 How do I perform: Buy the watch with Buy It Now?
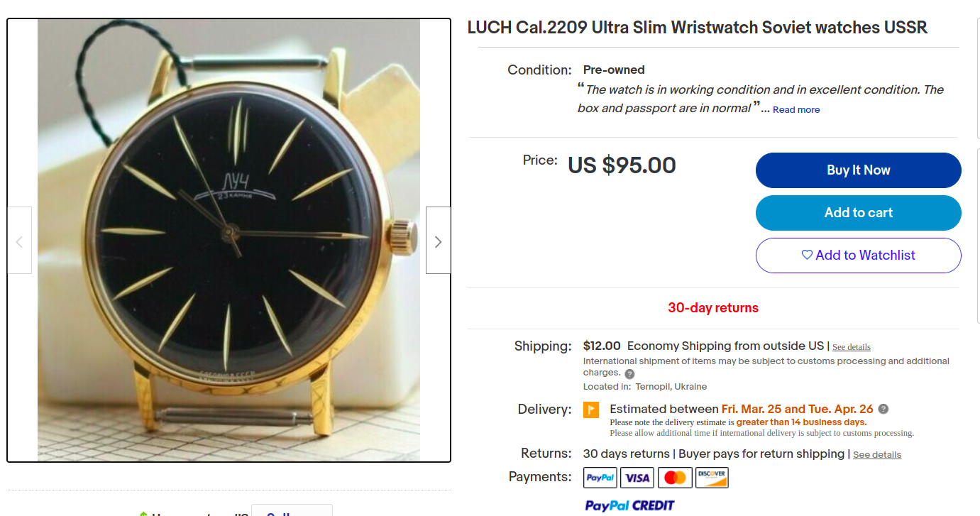[x=859, y=170]
